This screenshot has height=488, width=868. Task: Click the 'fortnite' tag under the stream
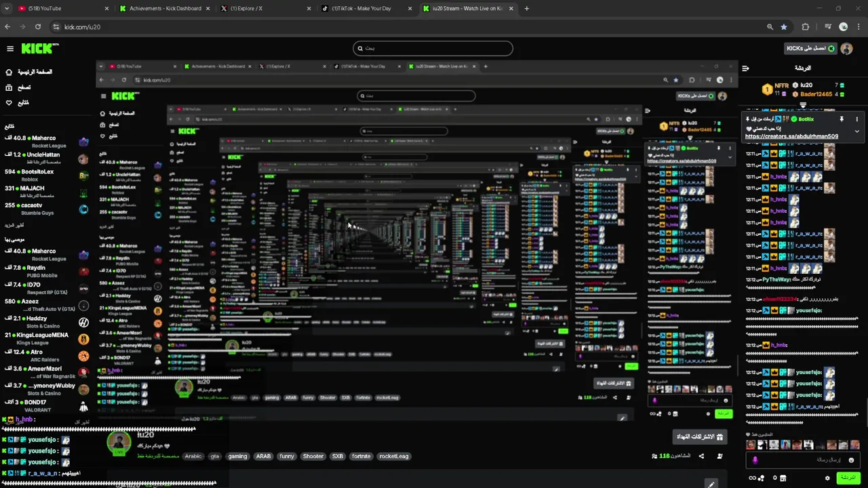(x=361, y=456)
